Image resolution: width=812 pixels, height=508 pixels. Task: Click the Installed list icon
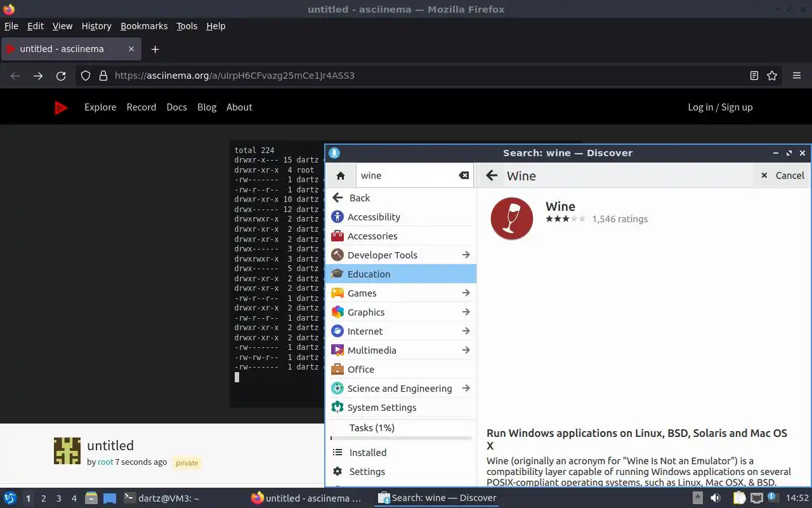(337, 453)
